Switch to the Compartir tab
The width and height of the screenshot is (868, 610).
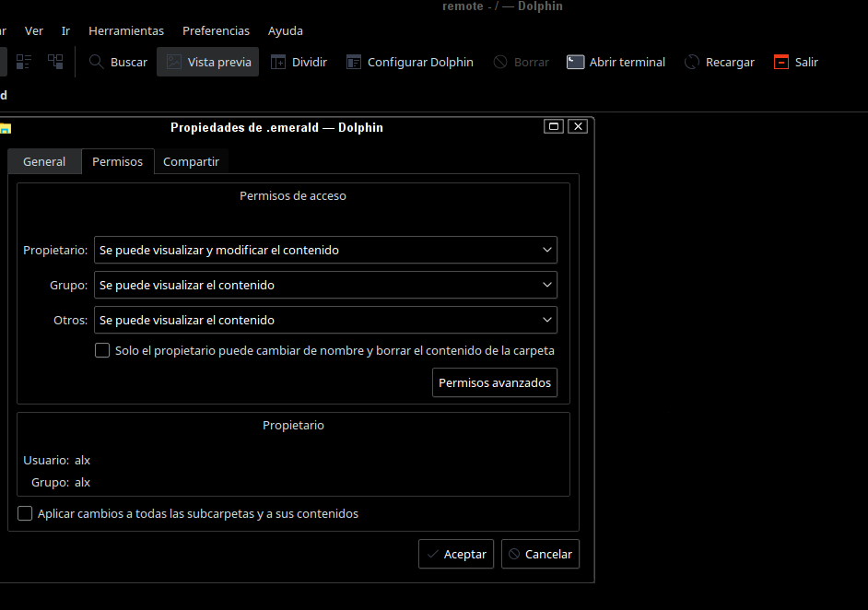click(x=191, y=161)
